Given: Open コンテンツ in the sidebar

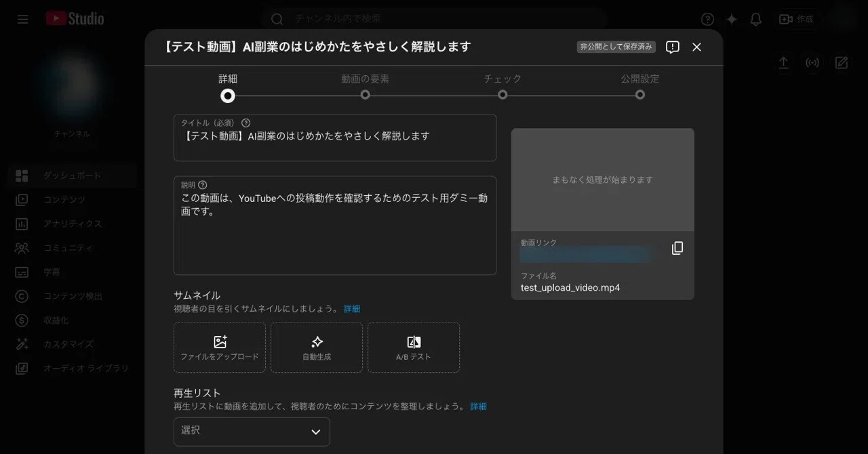Looking at the screenshot, I should pyautogui.click(x=73, y=200).
